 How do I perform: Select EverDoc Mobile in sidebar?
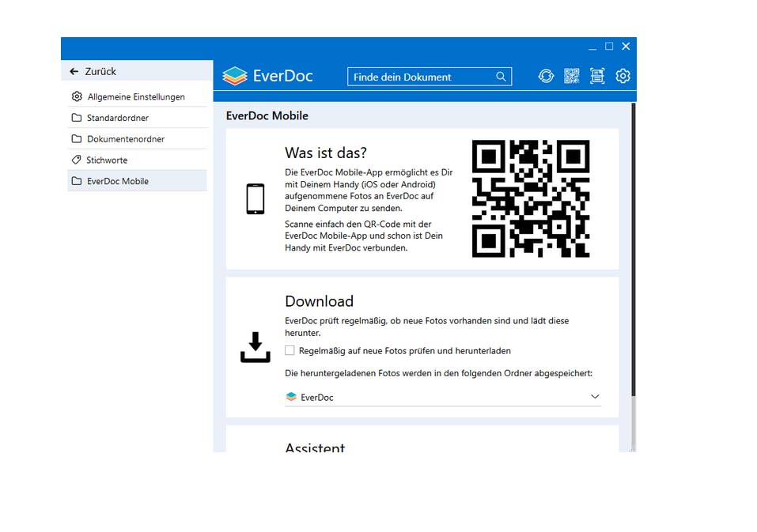point(137,181)
